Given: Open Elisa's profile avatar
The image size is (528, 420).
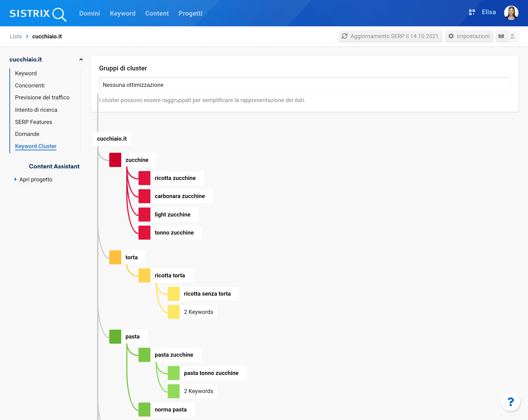Looking at the screenshot, I should pyautogui.click(x=511, y=13).
